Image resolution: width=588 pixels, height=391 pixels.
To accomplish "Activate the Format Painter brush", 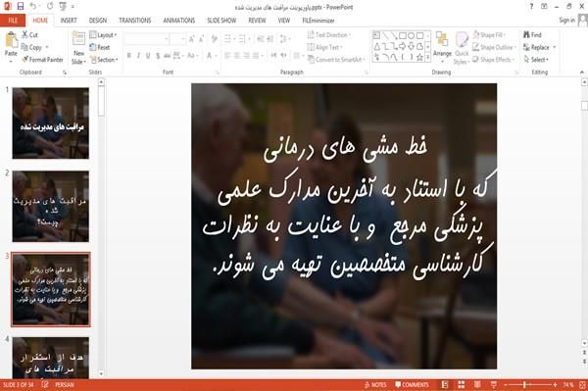I will pyautogui.click(x=42, y=60).
